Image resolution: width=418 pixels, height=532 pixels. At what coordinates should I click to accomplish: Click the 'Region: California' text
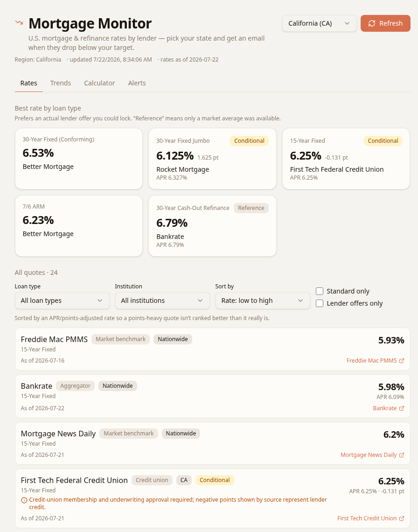point(38,60)
